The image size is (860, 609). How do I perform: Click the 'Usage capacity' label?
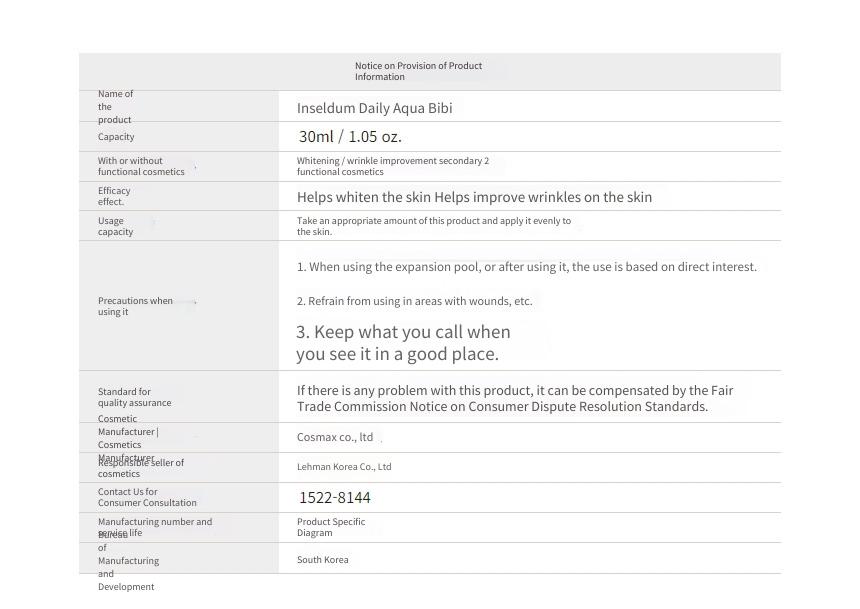[x=115, y=226]
